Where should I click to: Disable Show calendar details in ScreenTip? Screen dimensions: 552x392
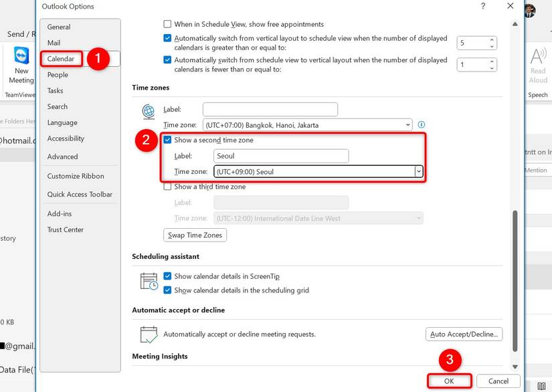pyautogui.click(x=167, y=276)
